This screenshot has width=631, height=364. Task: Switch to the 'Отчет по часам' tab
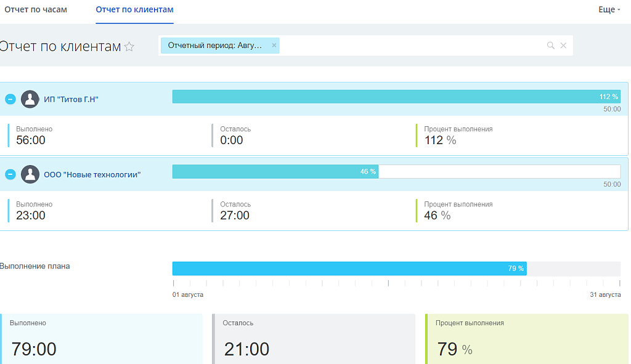click(36, 10)
